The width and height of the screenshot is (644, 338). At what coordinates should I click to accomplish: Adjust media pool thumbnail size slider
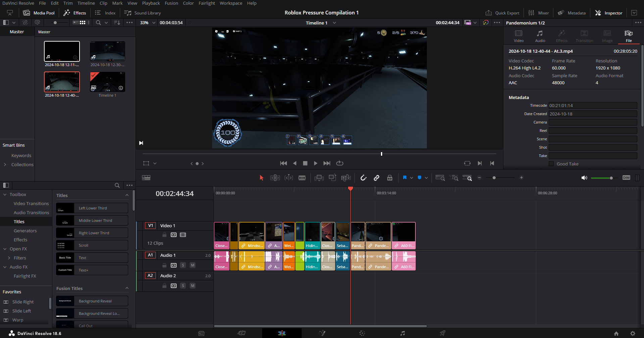55,23
